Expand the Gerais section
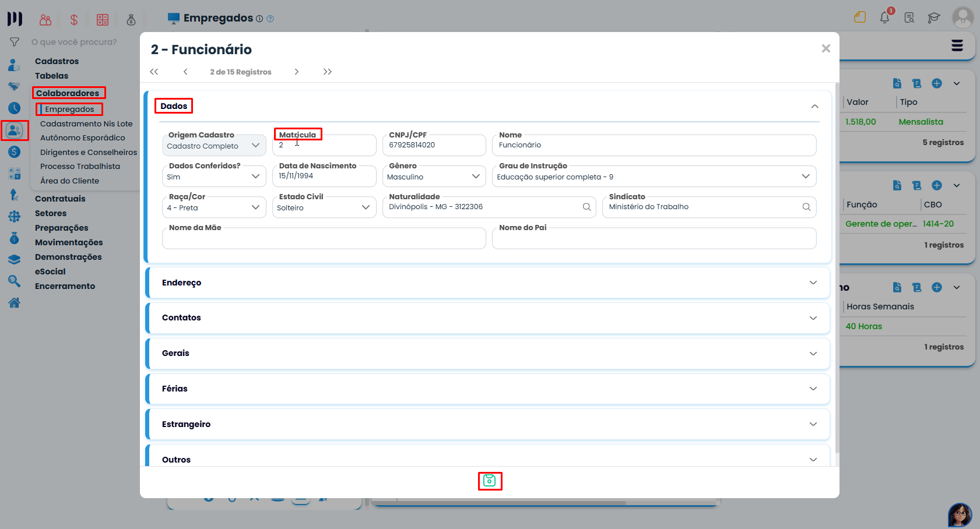Image resolution: width=980 pixels, height=529 pixels. (x=487, y=354)
